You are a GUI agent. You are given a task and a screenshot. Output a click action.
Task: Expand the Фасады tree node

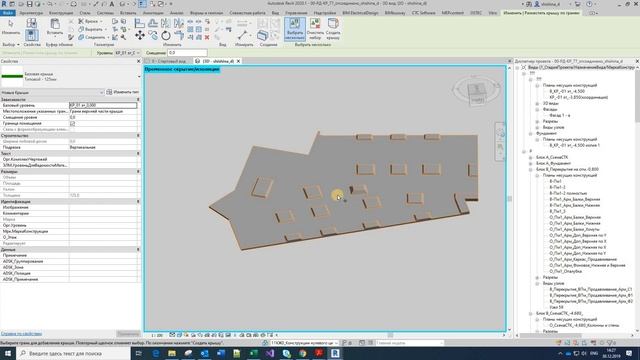point(537,109)
